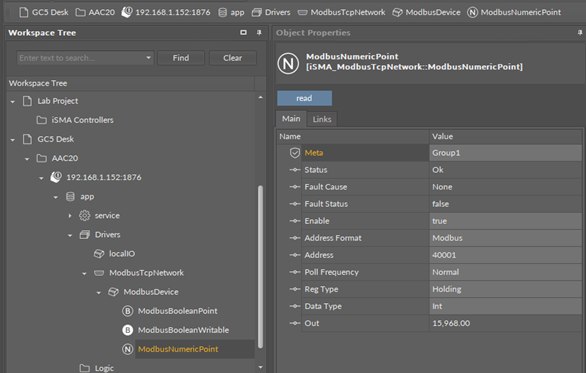
Task: Collapse the 192.168.1.152:1876 node
Action: (41, 178)
